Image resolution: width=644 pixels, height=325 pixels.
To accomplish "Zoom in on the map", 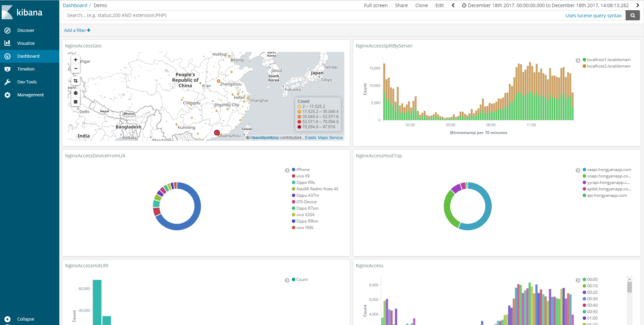I will click(x=76, y=60).
